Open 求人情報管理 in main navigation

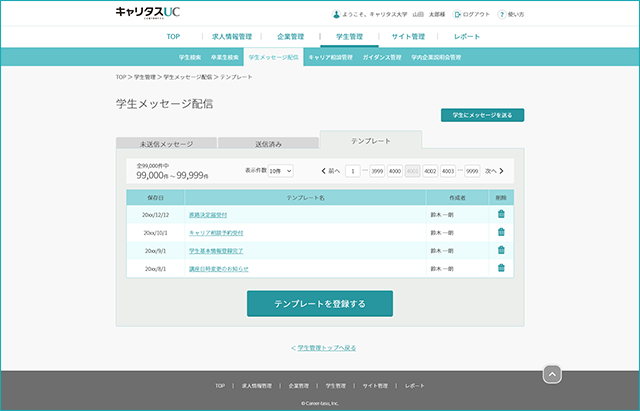pyautogui.click(x=232, y=37)
